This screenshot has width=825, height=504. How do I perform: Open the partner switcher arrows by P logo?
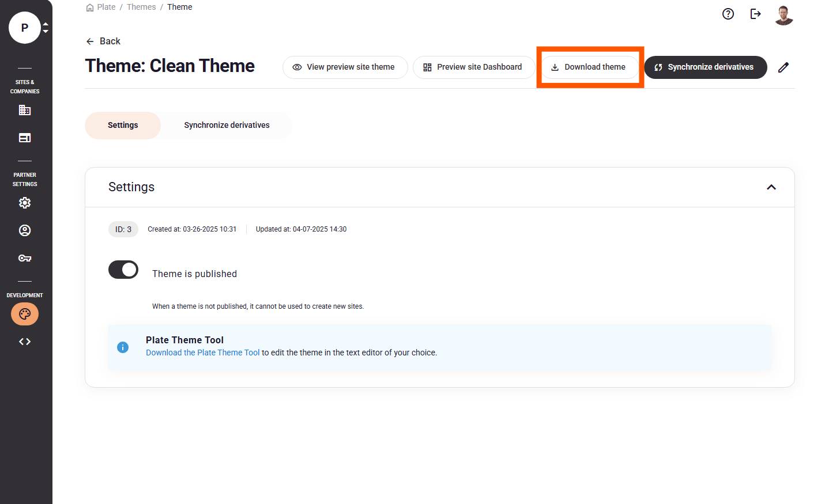coord(46,28)
